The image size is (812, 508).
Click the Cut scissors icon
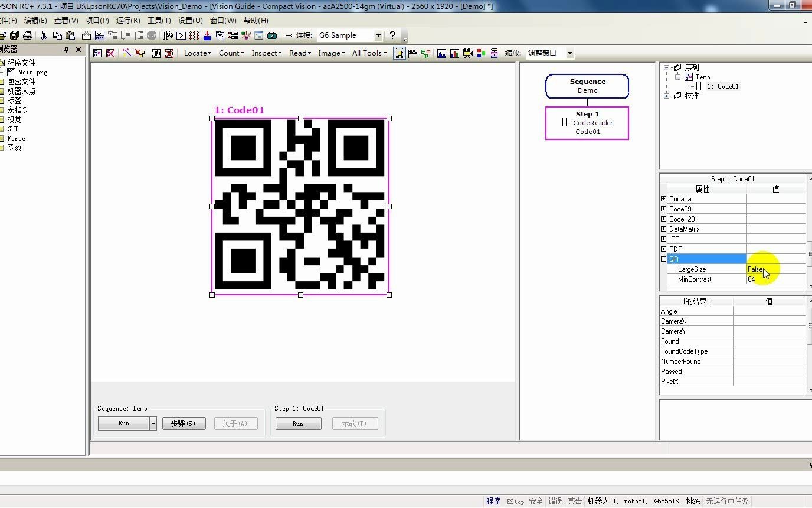tap(43, 35)
